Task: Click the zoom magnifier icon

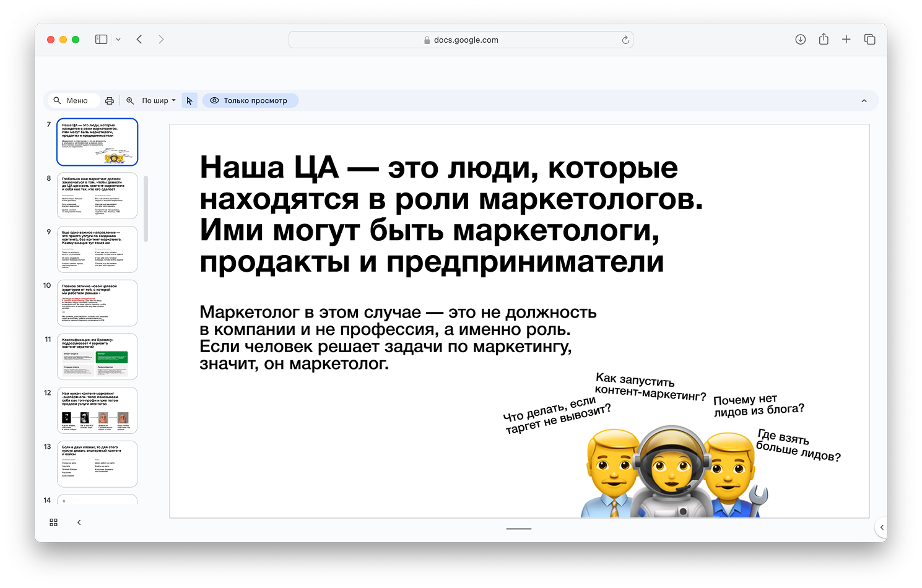Action: tap(130, 101)
